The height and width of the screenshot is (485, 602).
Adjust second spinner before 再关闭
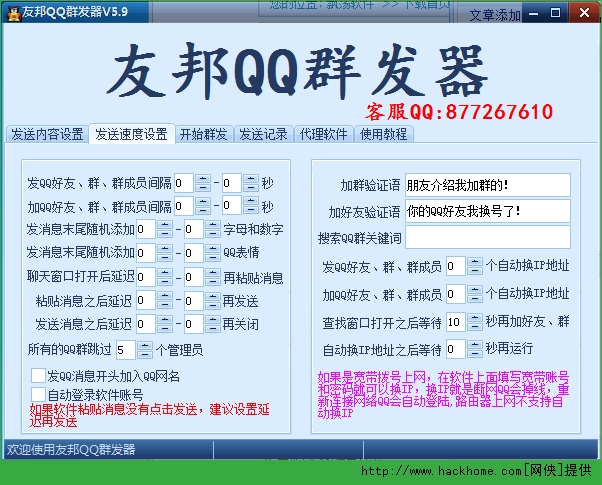coord(213,324)
